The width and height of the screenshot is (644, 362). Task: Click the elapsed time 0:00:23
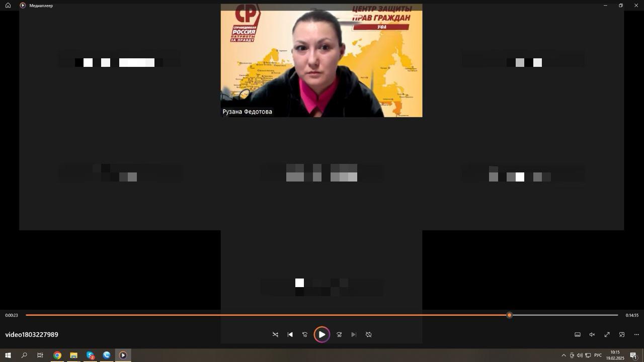point(12,315)
